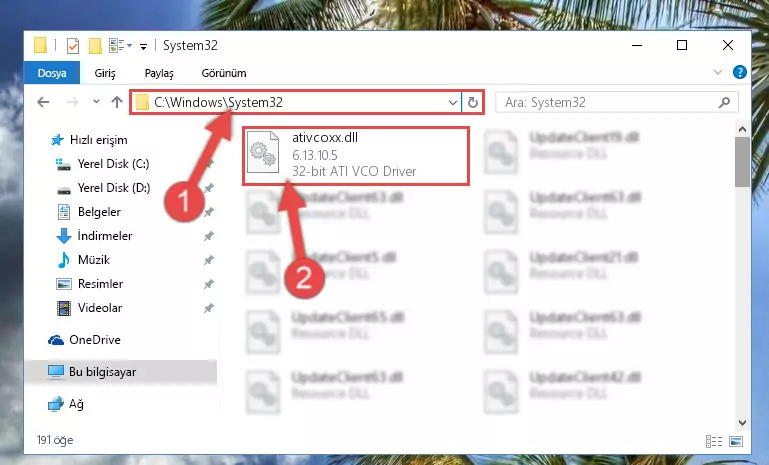
Task: Switch to the Paylaş tab
Action: (x=159, y=73)
